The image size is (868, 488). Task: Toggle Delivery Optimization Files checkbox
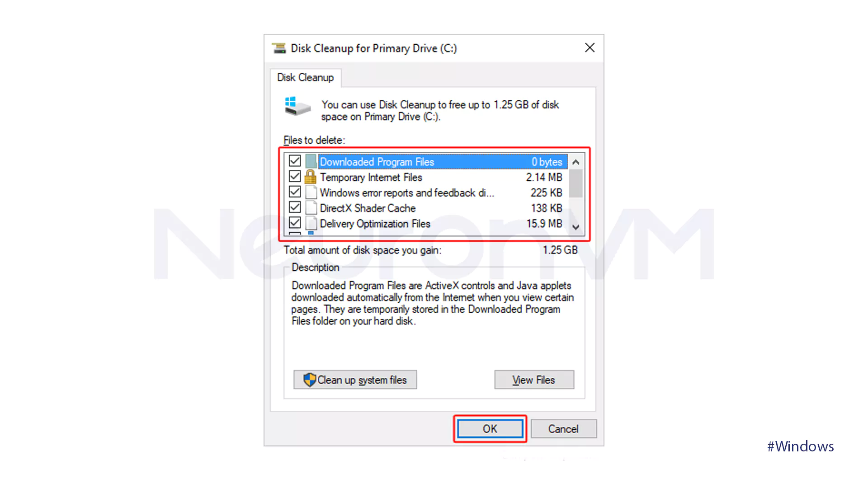(x=295, y=223)
